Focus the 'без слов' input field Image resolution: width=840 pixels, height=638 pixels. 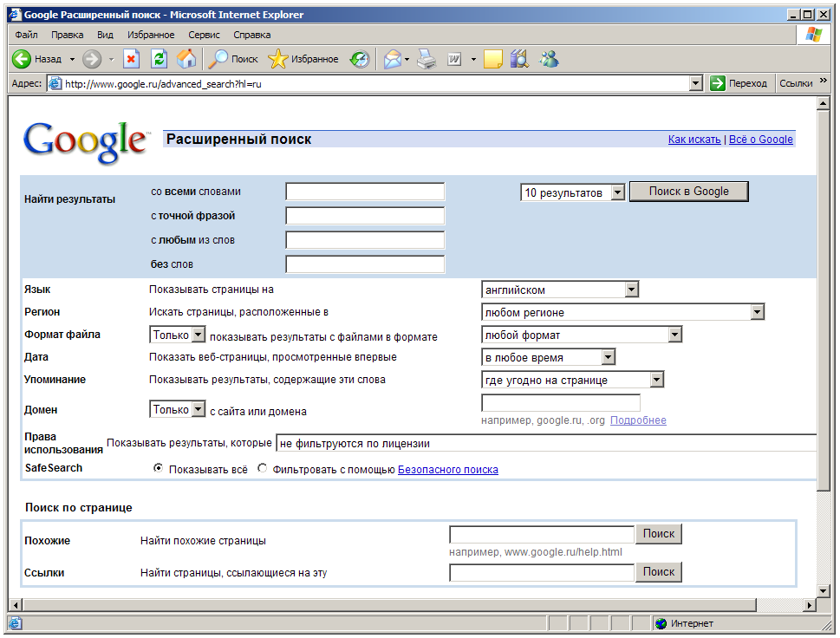pos(365,264)
